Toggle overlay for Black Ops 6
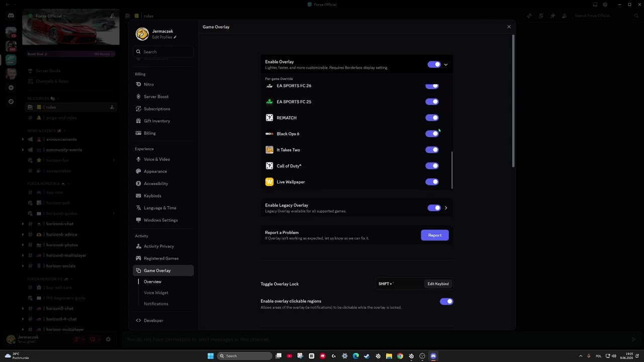This screenshot has height=362, width=644. click(x=432, y=134)
